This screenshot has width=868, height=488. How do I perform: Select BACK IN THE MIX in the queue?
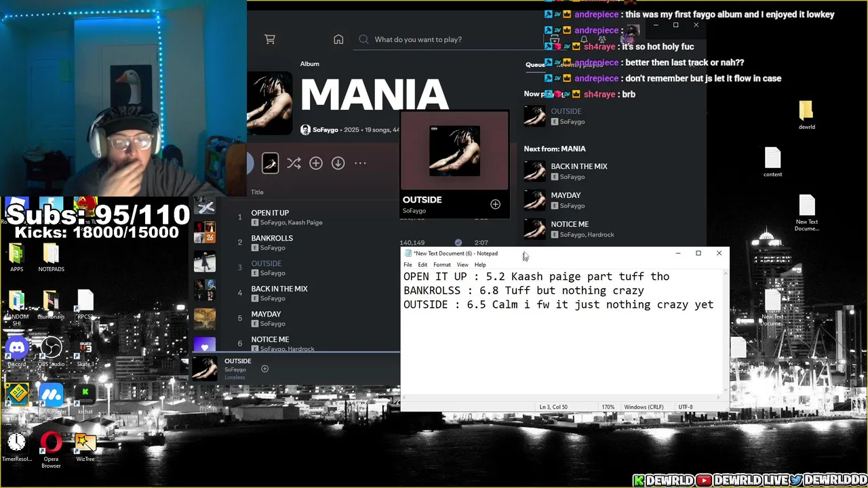[x=578, y=166]
